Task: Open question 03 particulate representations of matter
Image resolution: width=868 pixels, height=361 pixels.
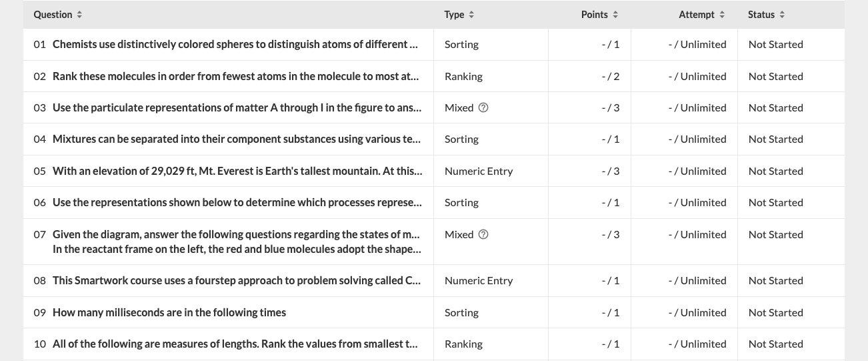Action: [237, 108]
